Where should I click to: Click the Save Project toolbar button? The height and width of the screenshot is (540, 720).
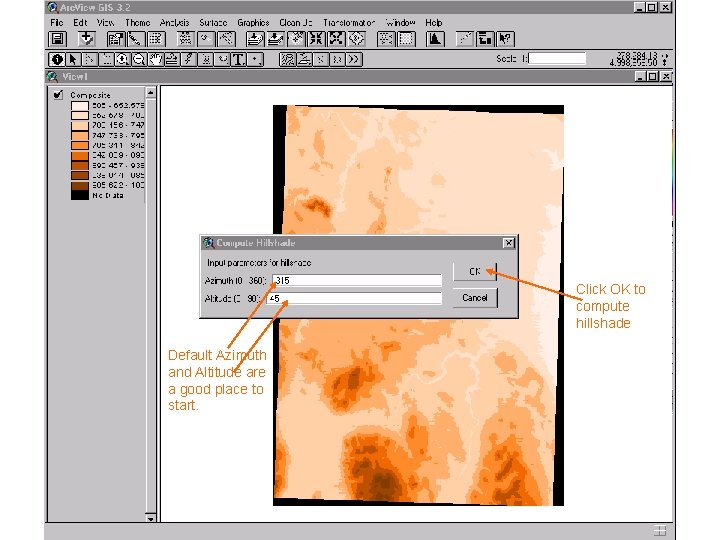coord(57,39)
